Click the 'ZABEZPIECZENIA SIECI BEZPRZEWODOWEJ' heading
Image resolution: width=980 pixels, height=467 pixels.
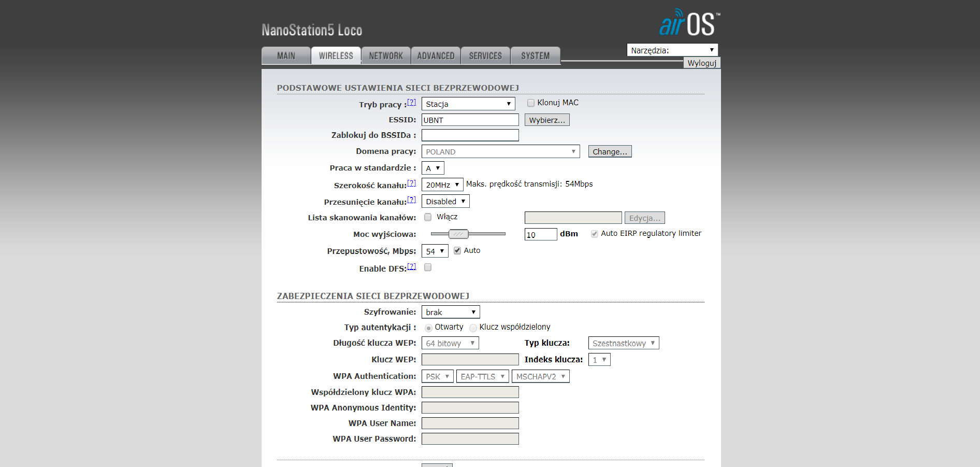(373, 296)
